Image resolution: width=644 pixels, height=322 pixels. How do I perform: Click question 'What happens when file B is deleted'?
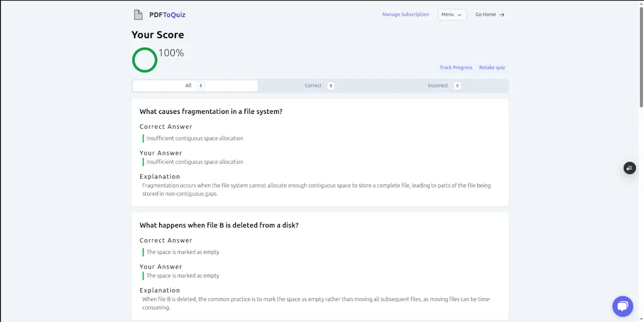(x=219, y=225)
